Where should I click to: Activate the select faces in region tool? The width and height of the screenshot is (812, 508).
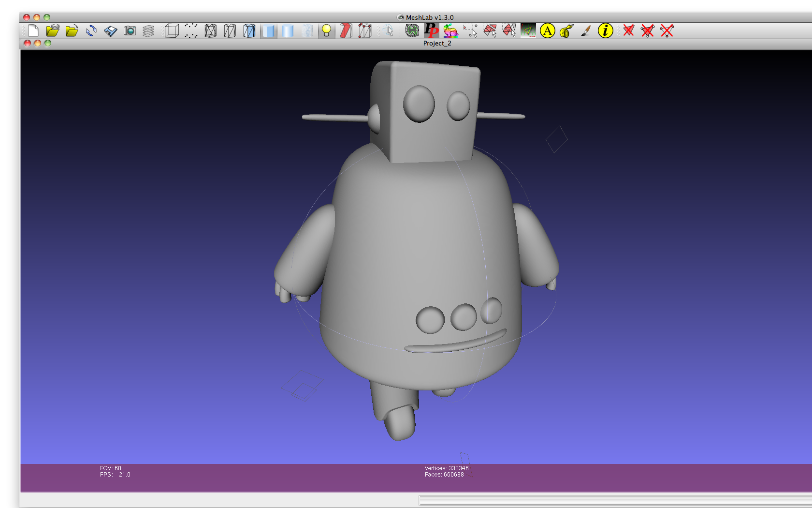(489, 30)
